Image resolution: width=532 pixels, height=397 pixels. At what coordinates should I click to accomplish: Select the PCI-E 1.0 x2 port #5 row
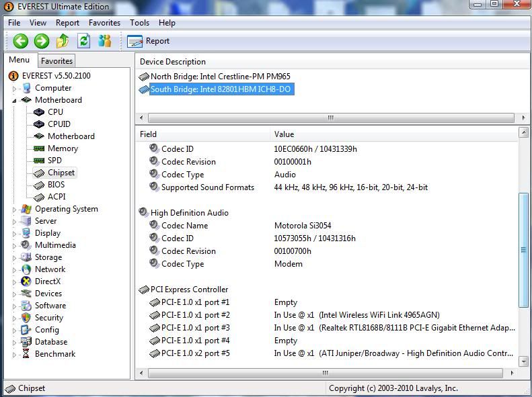tap(331, 353)
